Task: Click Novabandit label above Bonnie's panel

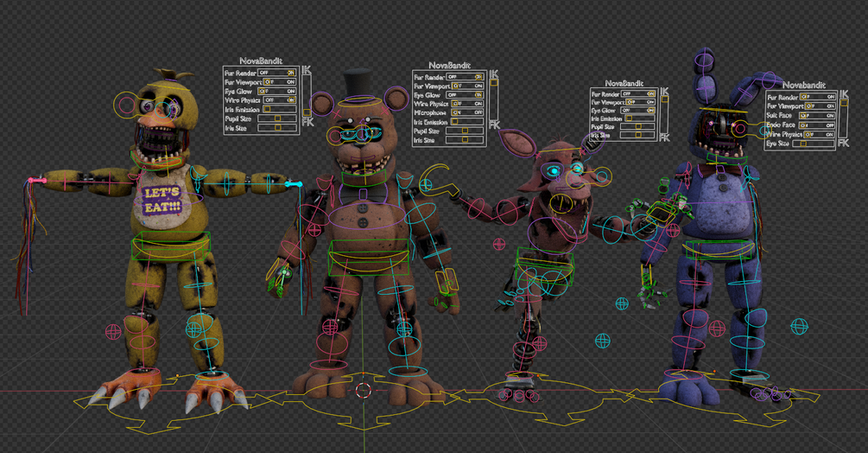Action: 804,85
